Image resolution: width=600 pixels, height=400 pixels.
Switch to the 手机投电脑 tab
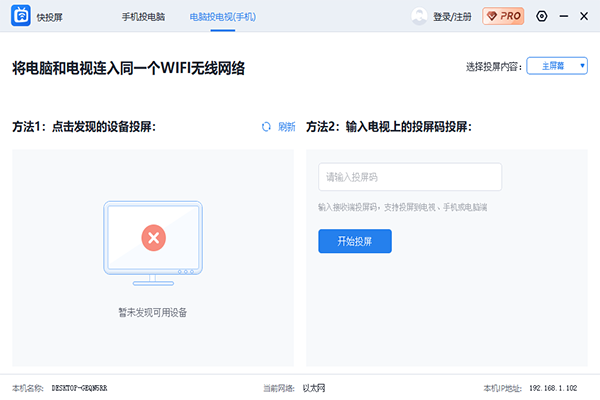(144, 17)
